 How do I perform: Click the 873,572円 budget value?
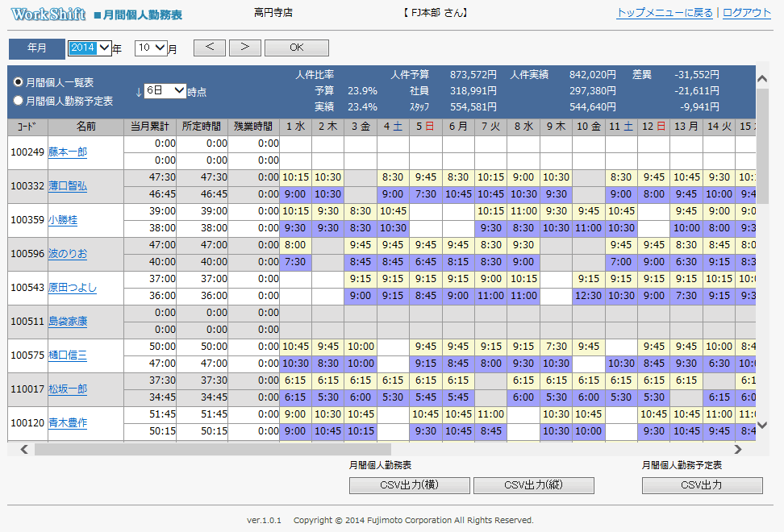tap(473, 74)
